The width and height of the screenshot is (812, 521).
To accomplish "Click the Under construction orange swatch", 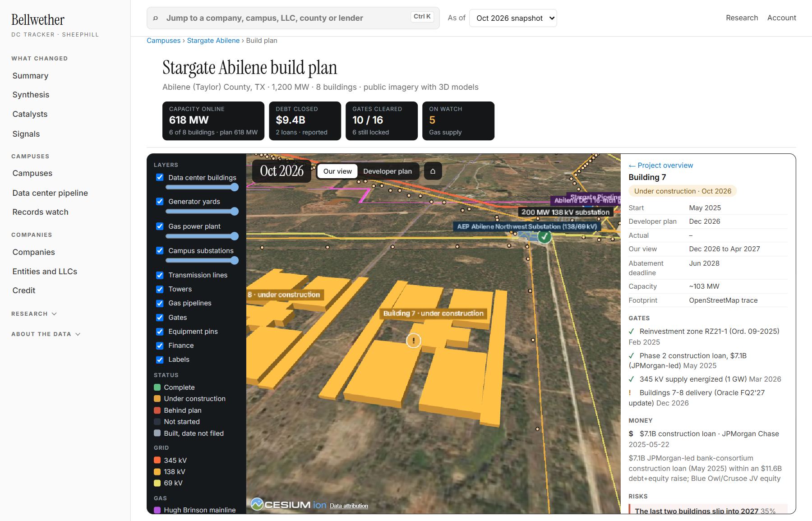I will 157,399.
